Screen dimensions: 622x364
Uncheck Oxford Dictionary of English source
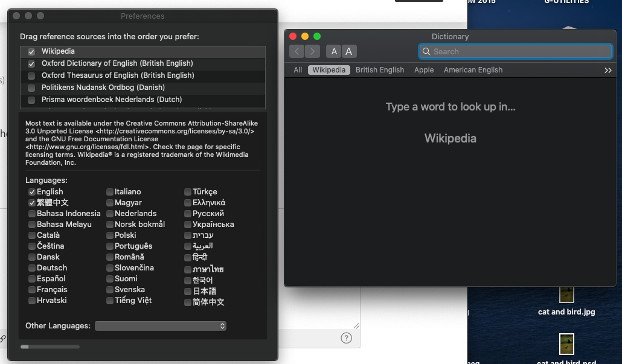[31, 63]
